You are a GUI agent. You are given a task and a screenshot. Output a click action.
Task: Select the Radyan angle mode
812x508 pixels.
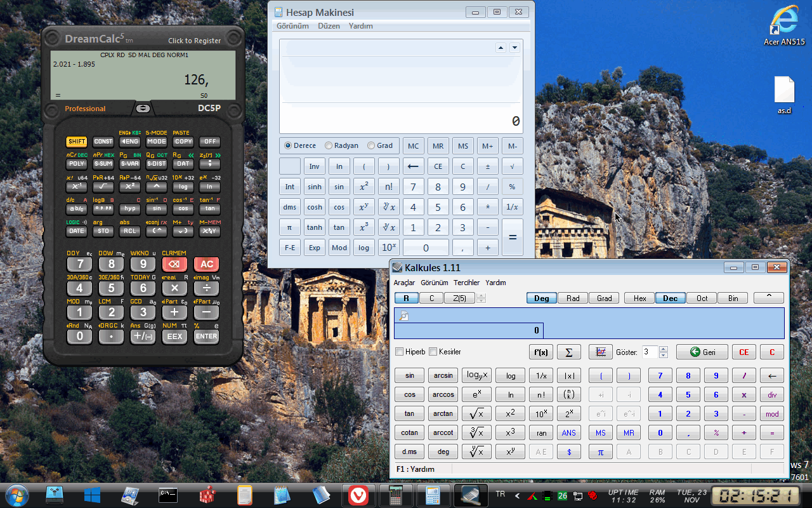pyautogui.click(x=341, y=145)
